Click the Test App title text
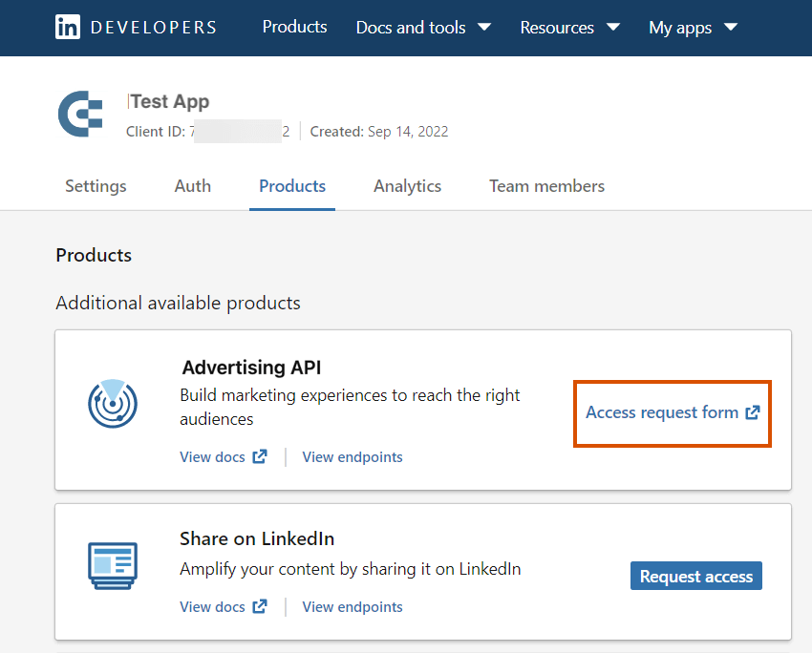 (x=170, y=101)
